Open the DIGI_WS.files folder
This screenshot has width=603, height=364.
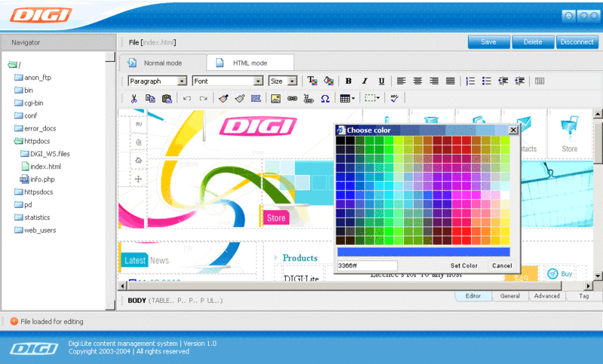pos(45,154)
